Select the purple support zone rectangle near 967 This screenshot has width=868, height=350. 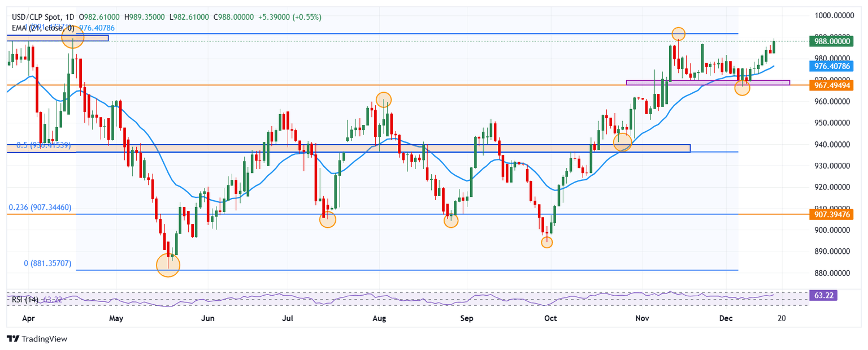pos(708,83)
